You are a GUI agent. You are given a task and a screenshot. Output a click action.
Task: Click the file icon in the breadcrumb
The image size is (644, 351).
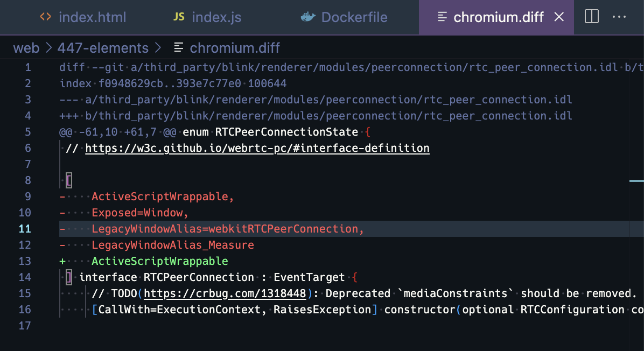click(179, 48)
